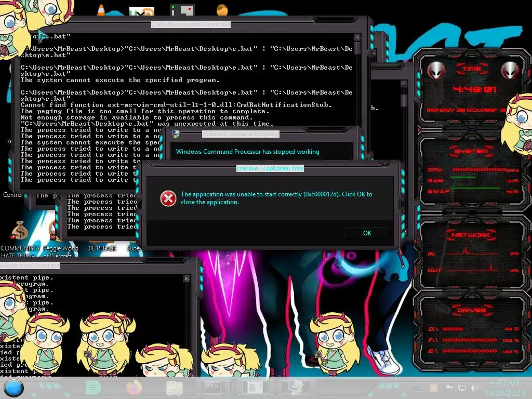Click the Windows Start orb
The height and width of the screenshot is (399, 532).
14,389
